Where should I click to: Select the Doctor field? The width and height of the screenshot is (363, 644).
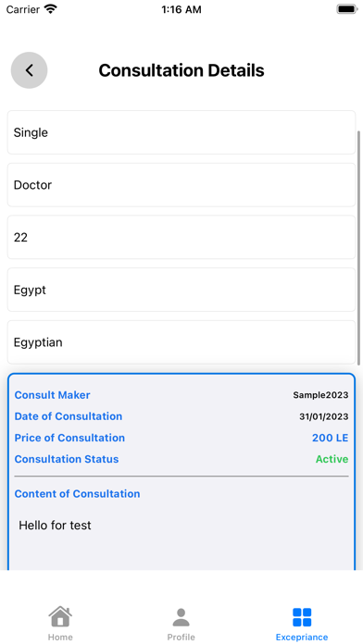point(181,185)
